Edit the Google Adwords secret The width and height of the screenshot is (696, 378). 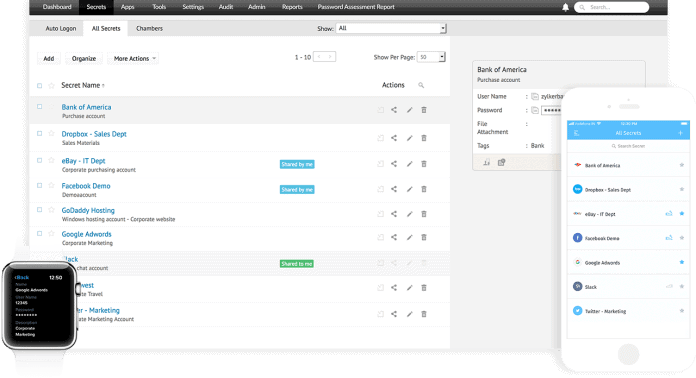click(x=409, y=237)
